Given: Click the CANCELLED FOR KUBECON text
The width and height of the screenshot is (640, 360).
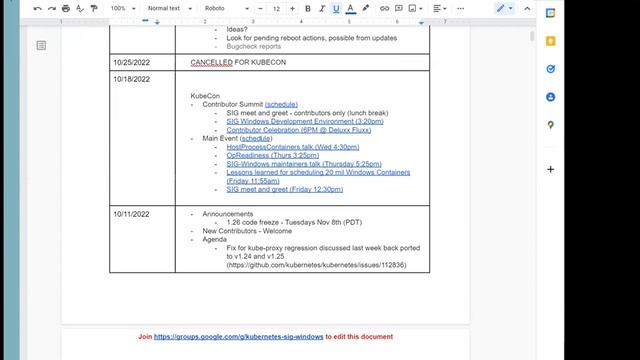Looking at the screenshot, I should click(238, 62).
